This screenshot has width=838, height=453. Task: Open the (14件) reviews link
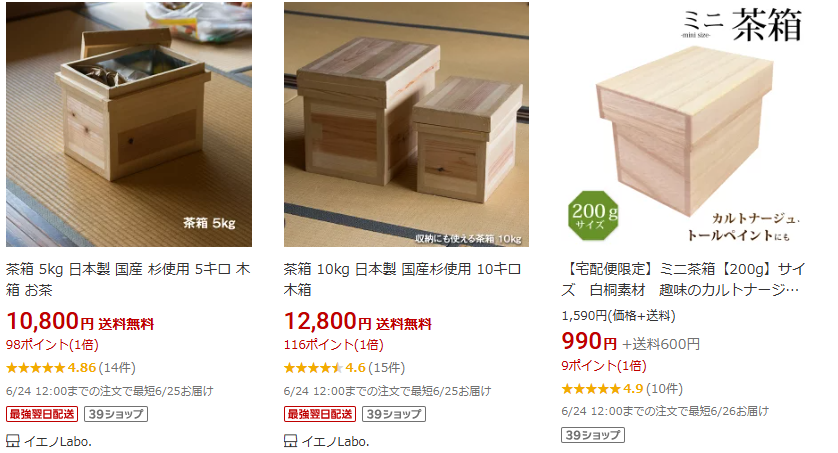click(118, 368)
